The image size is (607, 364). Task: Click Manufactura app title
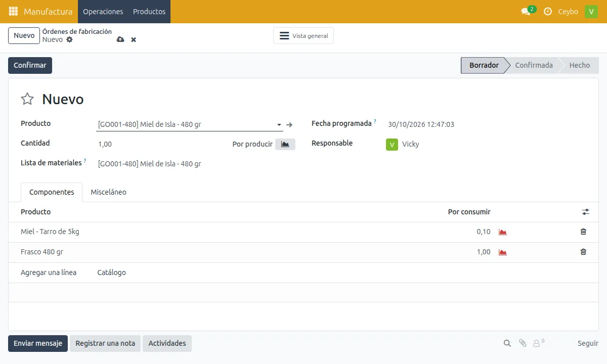pyautogui.click(x=48, y=12)
